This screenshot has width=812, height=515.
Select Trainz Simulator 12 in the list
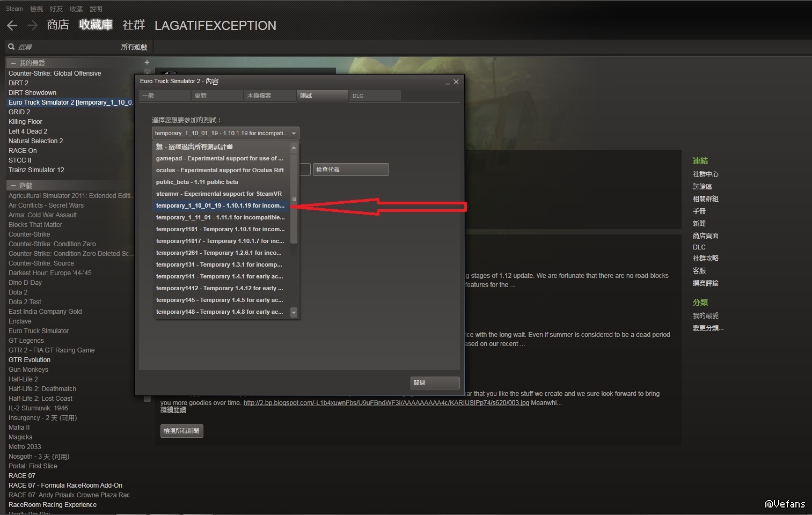36,170
